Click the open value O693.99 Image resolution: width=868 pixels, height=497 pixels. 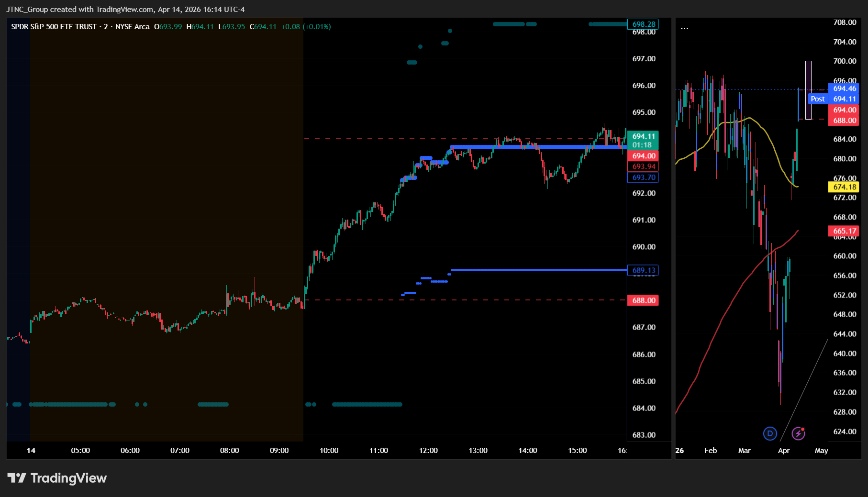[x=168, y=27]
